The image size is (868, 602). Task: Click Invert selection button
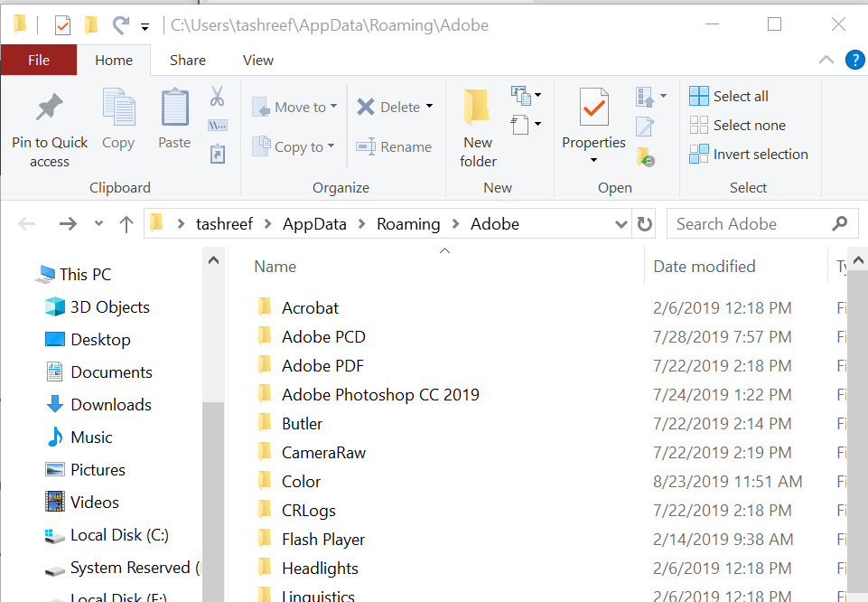coord(749,154)
